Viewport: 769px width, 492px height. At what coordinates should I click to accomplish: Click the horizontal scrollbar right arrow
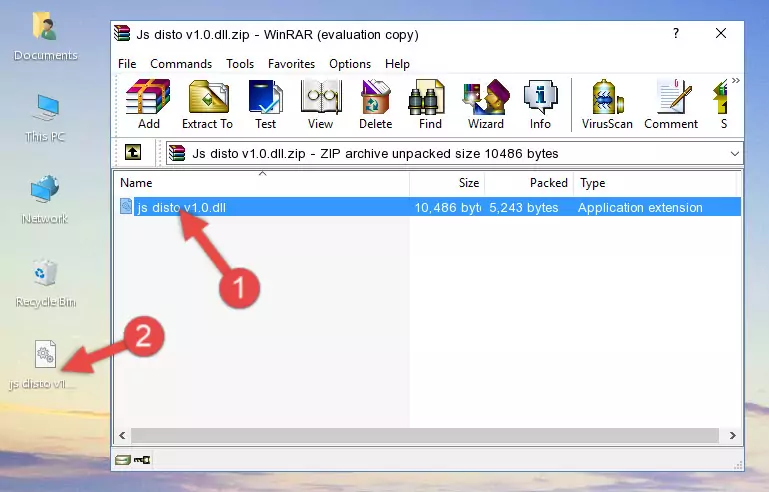coord(732,435)
